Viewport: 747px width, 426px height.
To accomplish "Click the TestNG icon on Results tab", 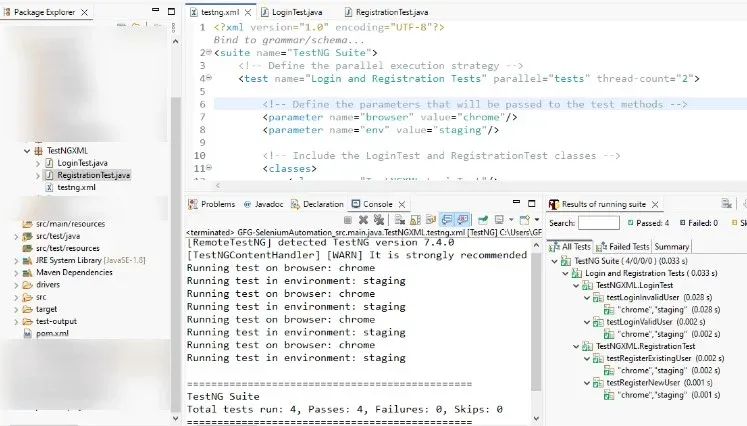I will pyautogui.click(x=554, y=204).
